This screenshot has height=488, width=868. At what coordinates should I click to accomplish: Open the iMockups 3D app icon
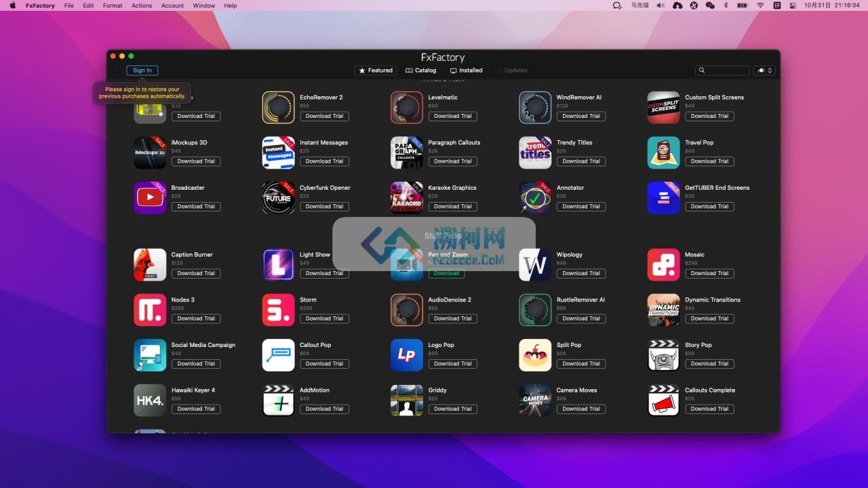pyautogui.click(x=150, y=152)
